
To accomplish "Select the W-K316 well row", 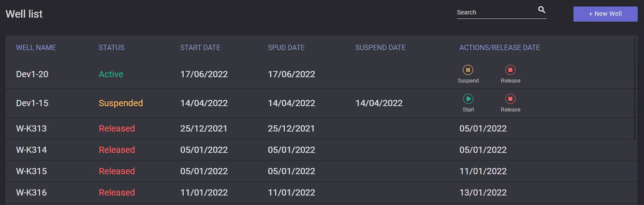I will coord(31,192).
